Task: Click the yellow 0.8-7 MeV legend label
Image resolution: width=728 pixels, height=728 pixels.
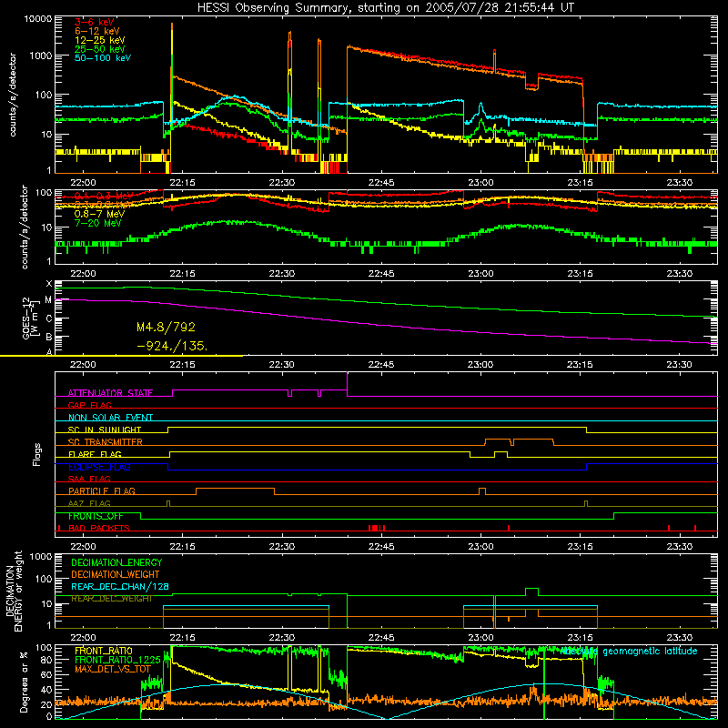Action: [x=100, y=214]
